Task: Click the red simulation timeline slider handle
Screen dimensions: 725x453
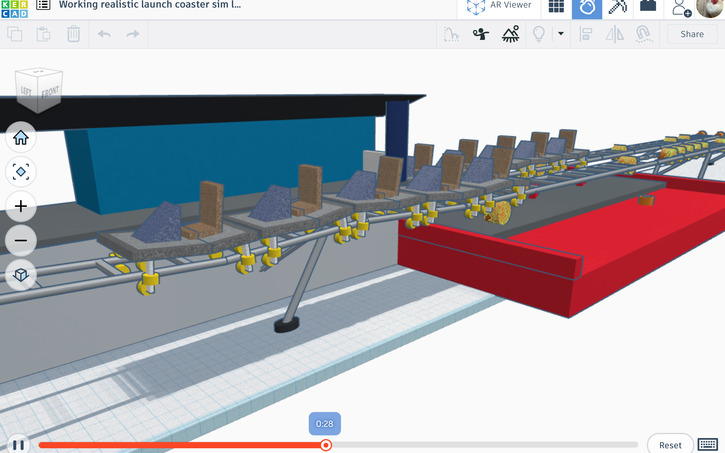Action: pyautogui.click(x=326, y=445)
